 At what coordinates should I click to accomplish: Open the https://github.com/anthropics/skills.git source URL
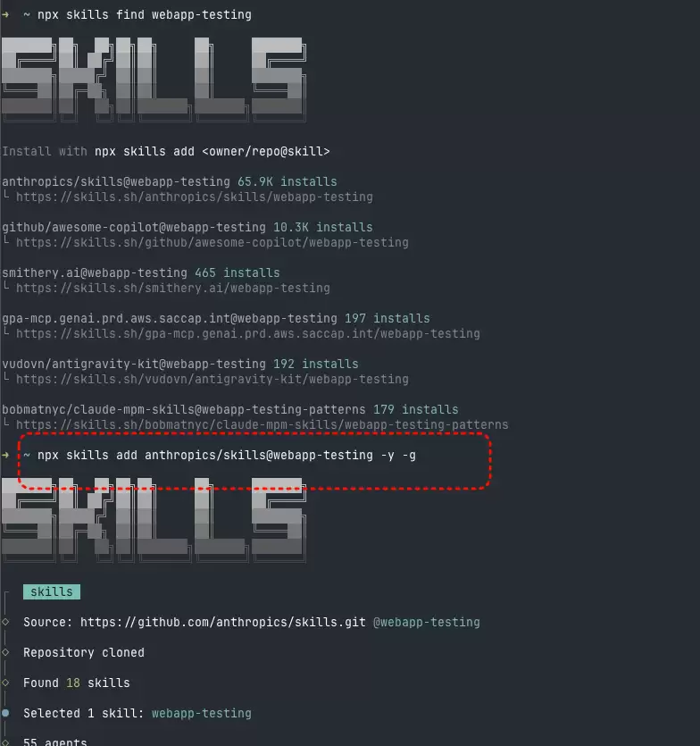click(223, 623)
